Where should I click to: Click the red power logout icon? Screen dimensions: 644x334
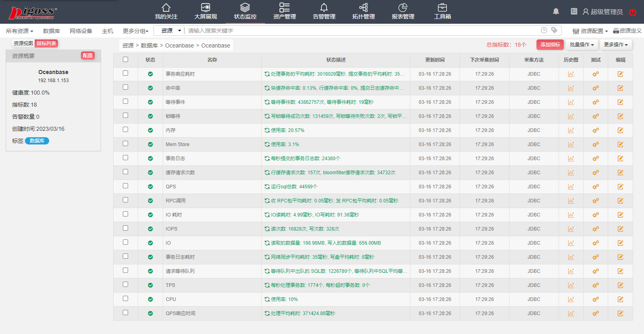pyautogui.click(x=633, y=12)
